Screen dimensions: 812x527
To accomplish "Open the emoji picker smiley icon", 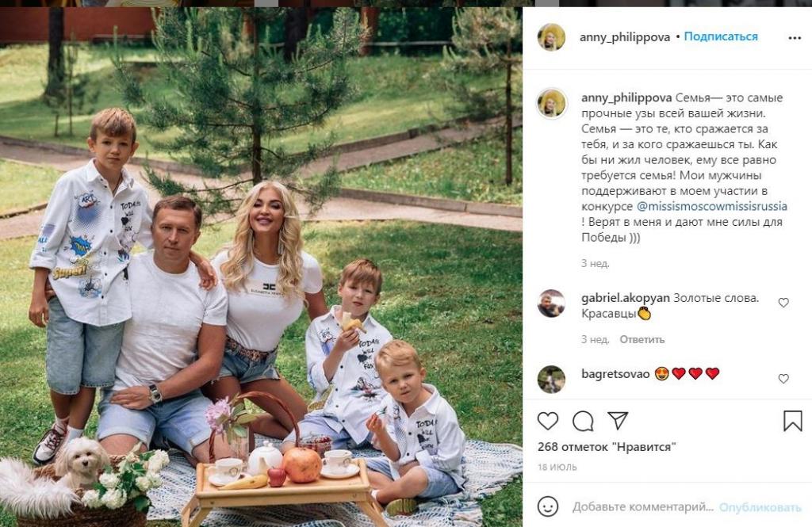I will [547, 506].
